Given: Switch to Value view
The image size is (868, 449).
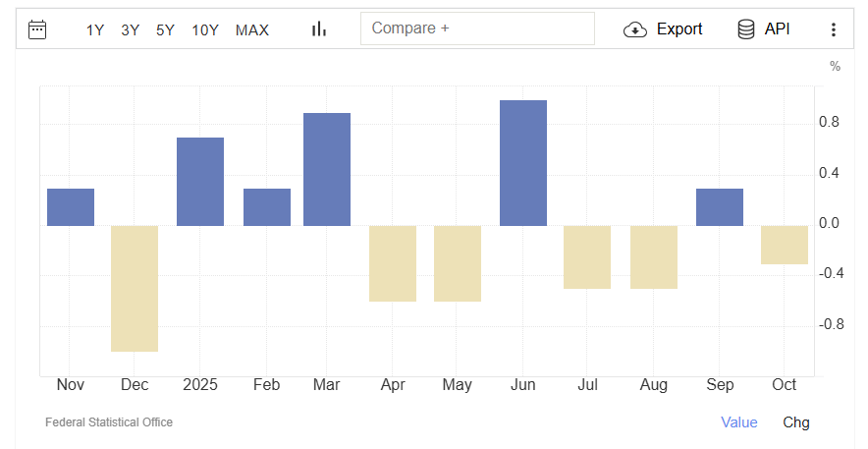Looking at the screenshot, I should coord(739,422).
